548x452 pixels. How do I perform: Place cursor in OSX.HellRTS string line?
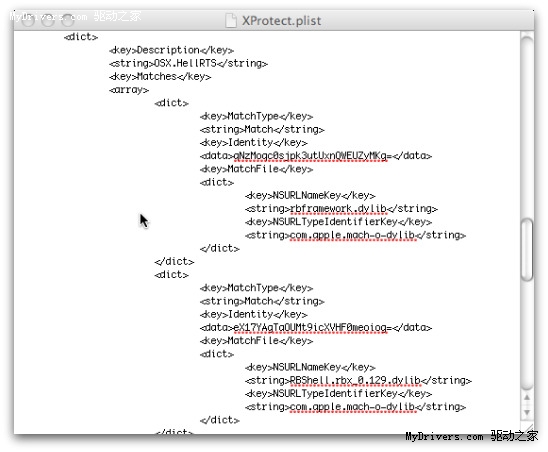pos(188,63)
